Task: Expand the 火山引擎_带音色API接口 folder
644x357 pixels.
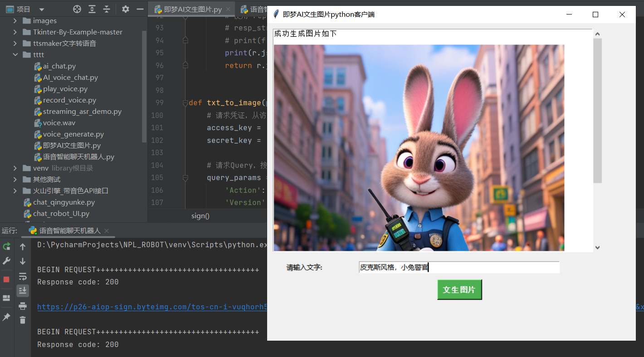Action: 15,191
